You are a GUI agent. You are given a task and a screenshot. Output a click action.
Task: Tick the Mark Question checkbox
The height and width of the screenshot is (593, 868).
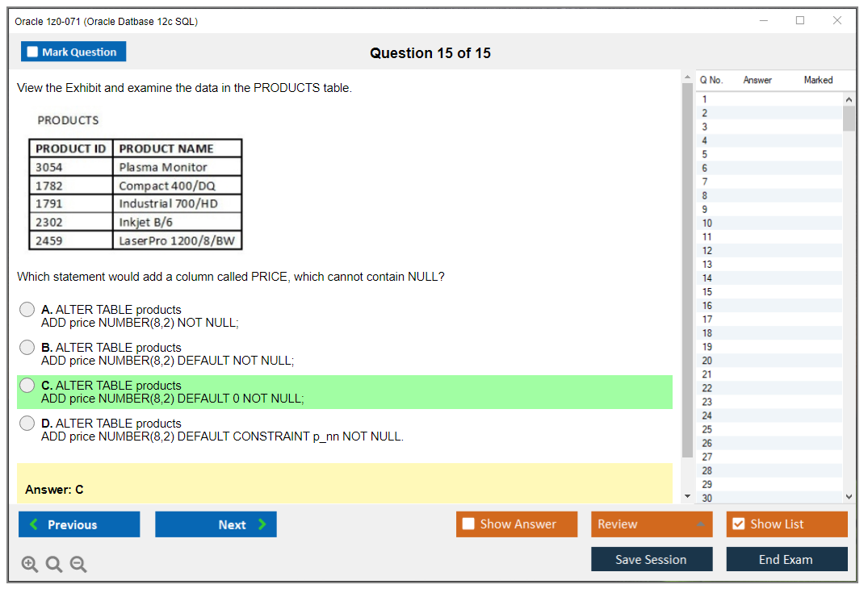pyautogui.click(x=33, y=52)
